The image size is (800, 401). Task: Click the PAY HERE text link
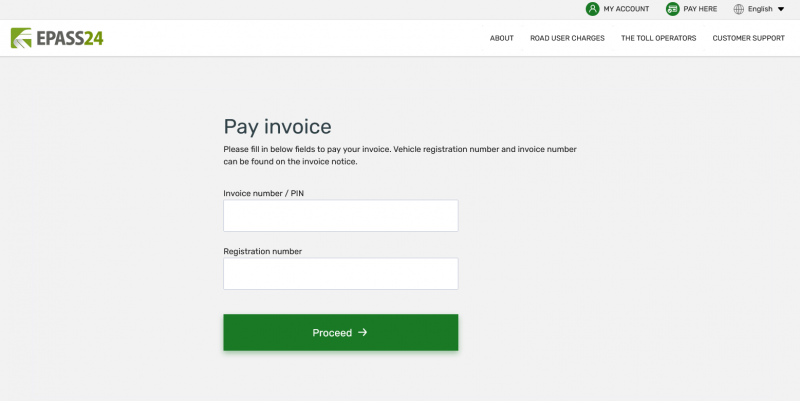(700, 9)
